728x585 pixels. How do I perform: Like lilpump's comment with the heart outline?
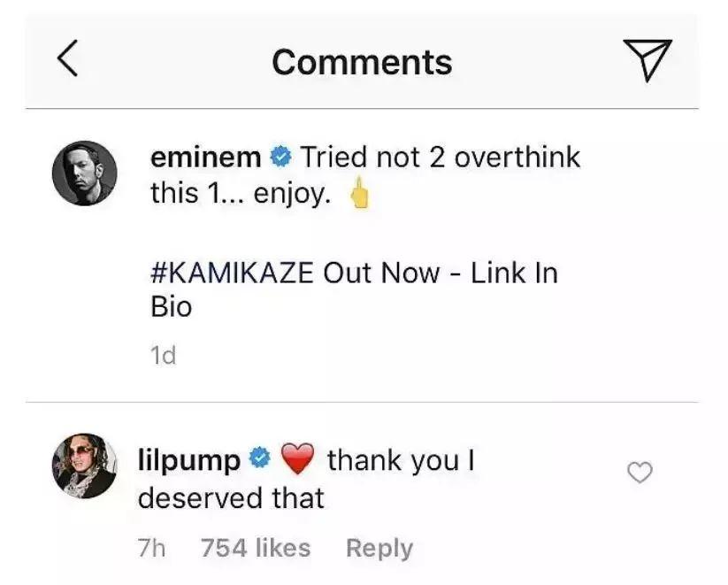tap(639, 474)
